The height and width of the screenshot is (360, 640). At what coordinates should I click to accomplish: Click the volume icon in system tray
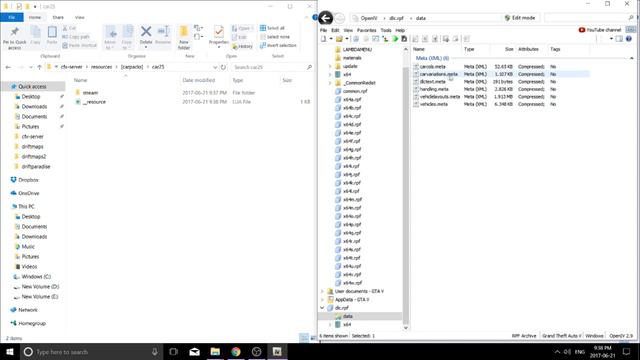pos(567,352)
